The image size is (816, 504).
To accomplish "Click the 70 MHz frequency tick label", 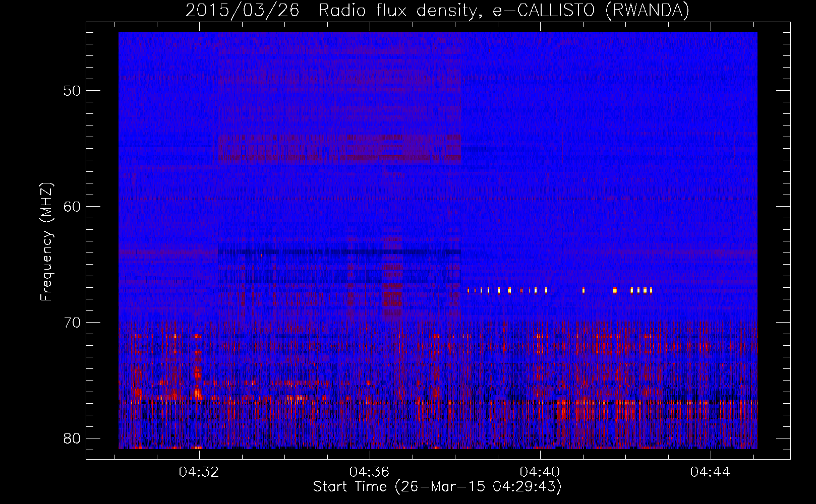I will click(72, 323).
